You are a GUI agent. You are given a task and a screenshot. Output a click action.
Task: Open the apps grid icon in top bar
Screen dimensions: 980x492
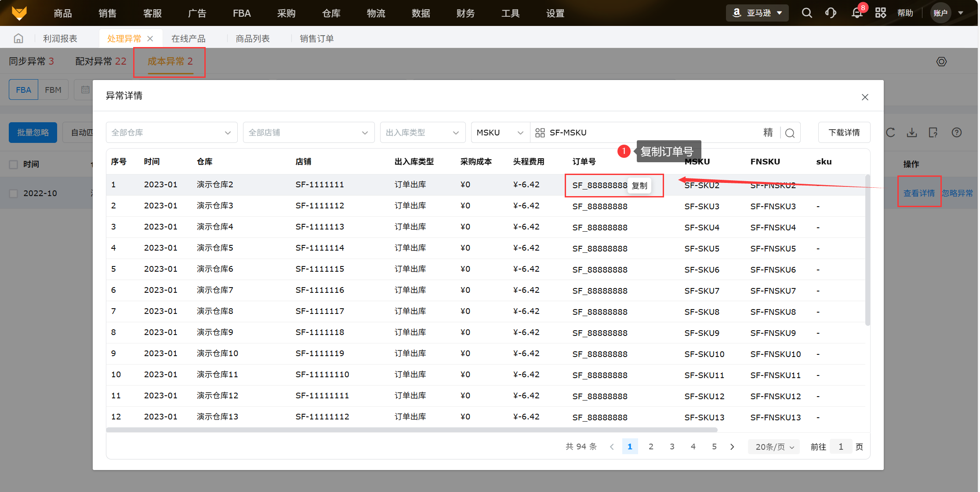pos(880,13)
